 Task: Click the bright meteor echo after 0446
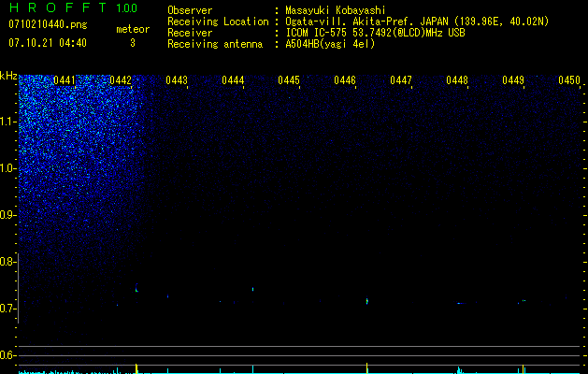[366, 301]
